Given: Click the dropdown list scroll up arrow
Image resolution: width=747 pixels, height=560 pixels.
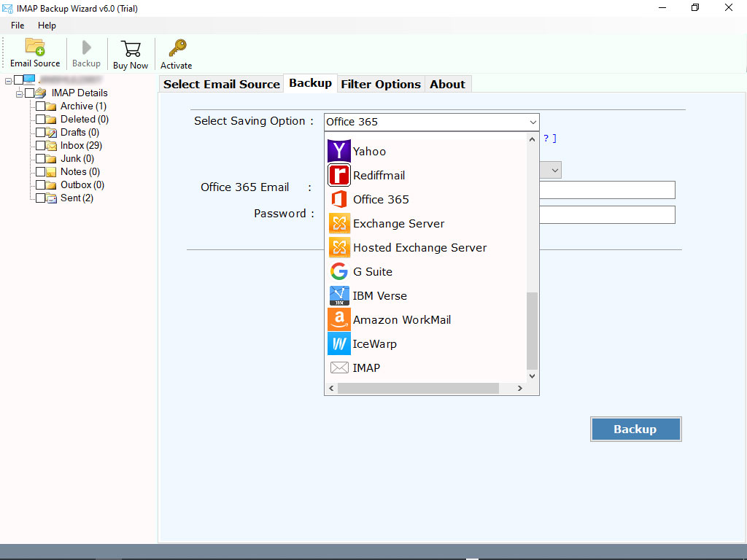Looking at the screenshot, I should (x=532, y=139).
